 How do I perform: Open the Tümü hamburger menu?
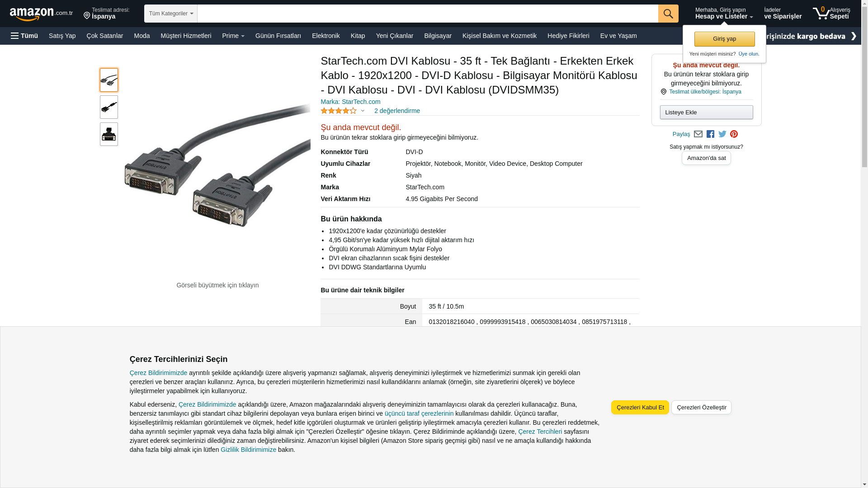tap(24, 36)
